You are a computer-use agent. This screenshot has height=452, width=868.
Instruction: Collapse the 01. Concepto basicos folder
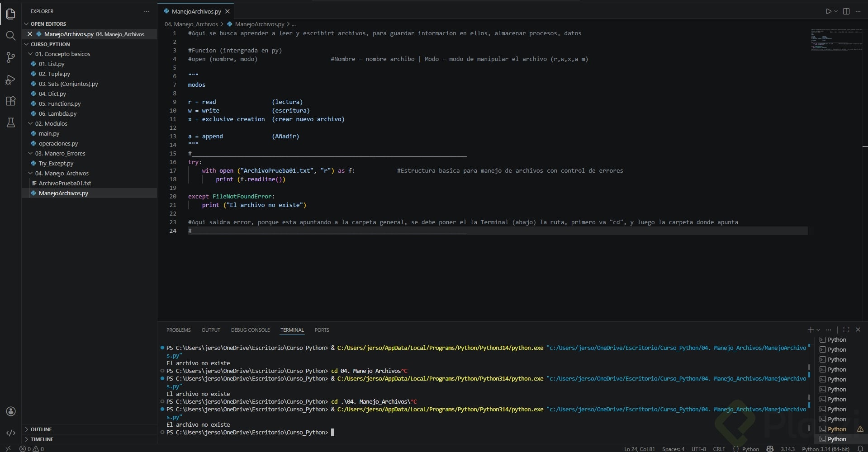[62, 54]
